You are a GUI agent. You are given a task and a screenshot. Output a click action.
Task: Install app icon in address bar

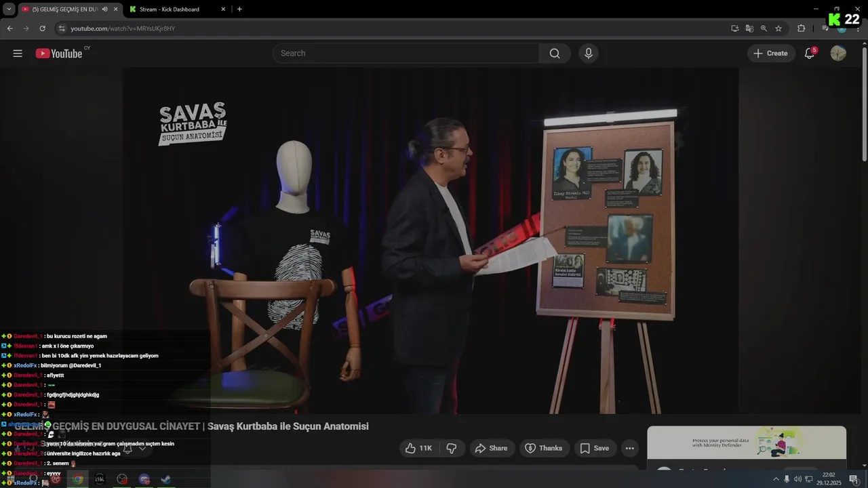734,28
